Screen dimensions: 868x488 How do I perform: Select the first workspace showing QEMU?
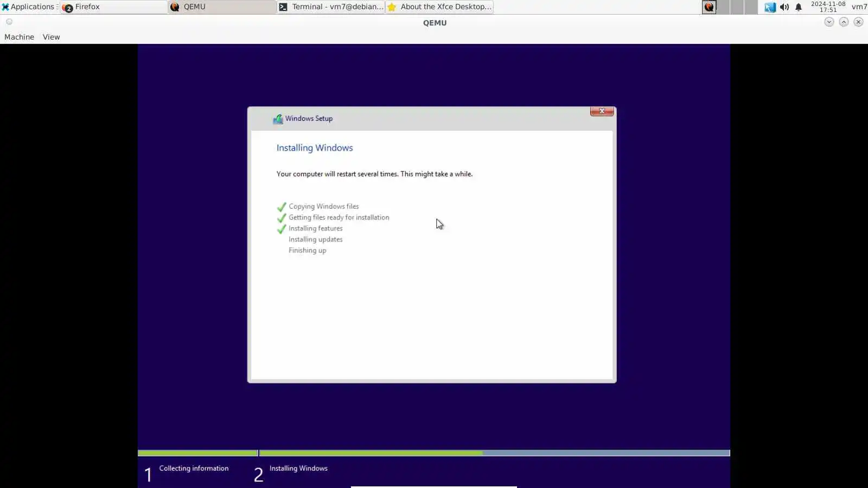pos(709,7)
